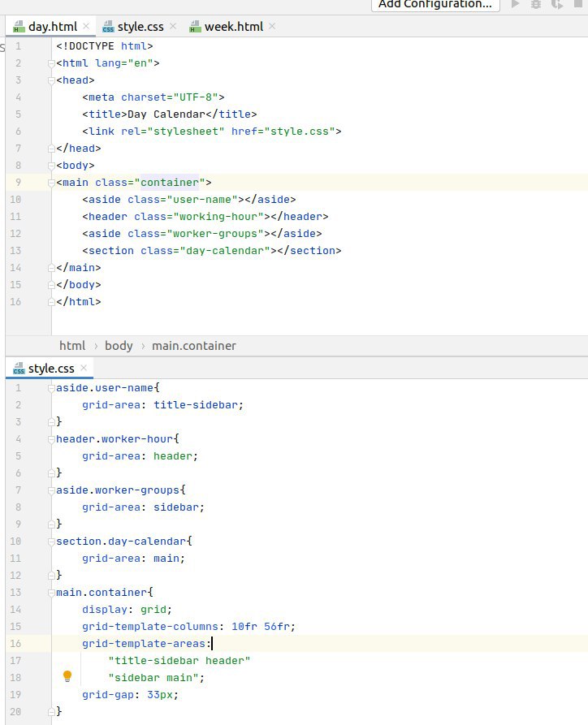Select style.css tab in bottom editor
This screenshot has height=725, width=588.
pyautogui.click(x=51, y=369)
